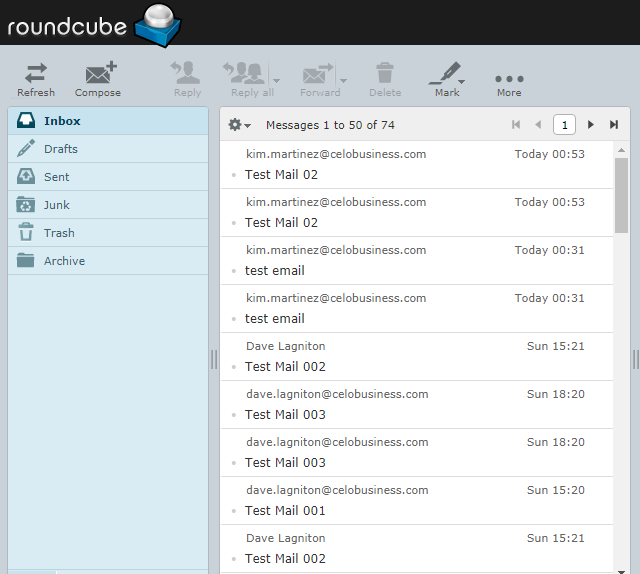This screenshot has width=640, height=574.
Task: Click the Messages 1 to 50 of 74 text
Action: pos(330,125)
